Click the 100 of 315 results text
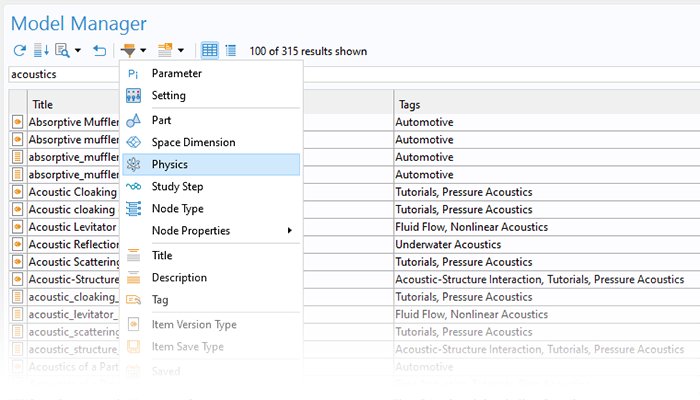 click(x=308, y=51)
